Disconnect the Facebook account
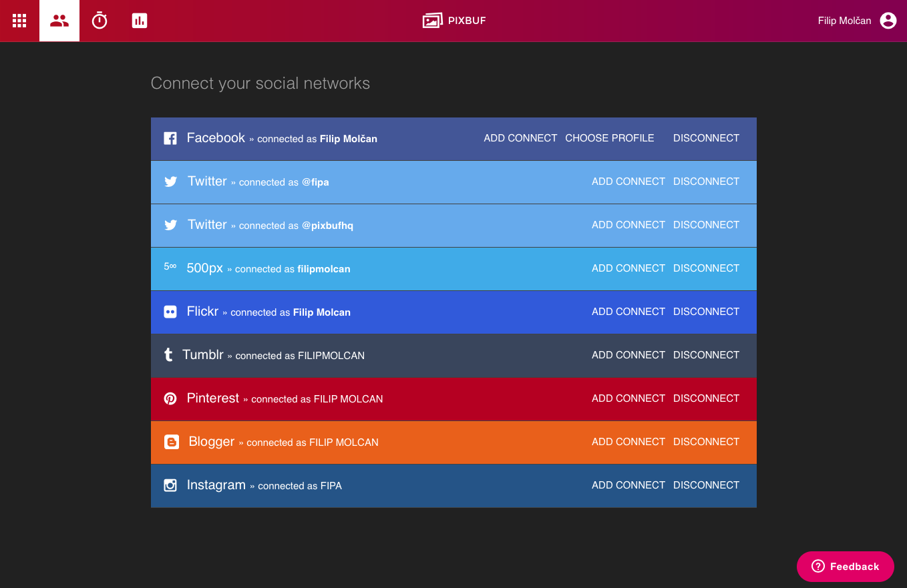This screenshot has width=907, height=588. (706, 138)
